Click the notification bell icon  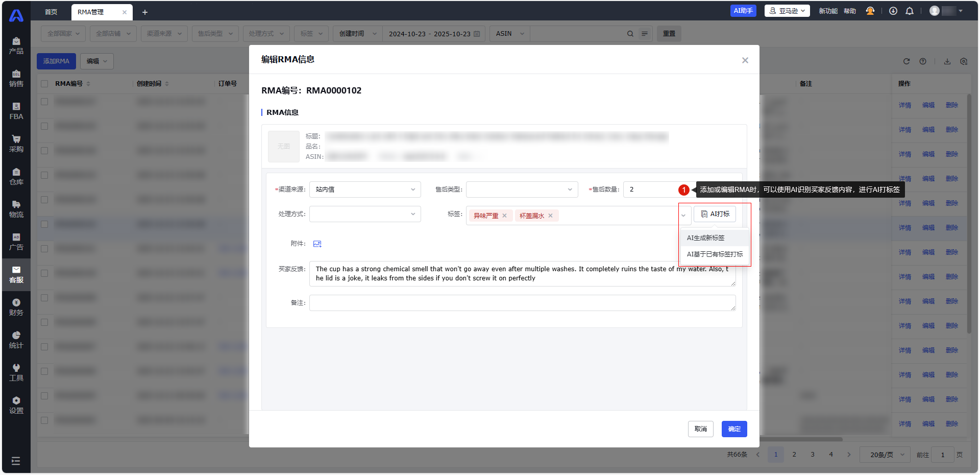909,11
